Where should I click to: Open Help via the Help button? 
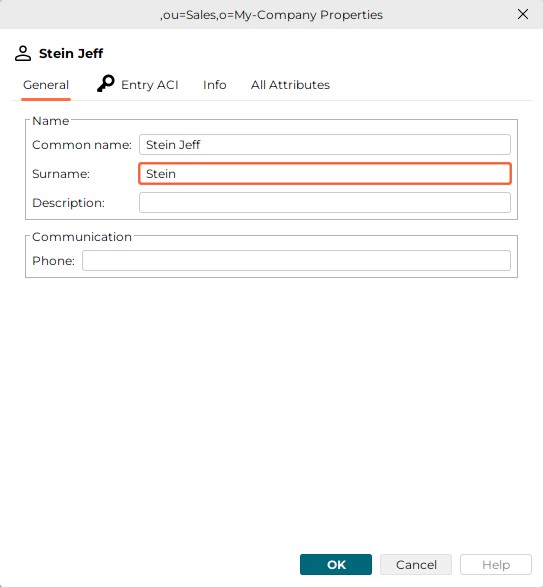(x=496, y=565)
